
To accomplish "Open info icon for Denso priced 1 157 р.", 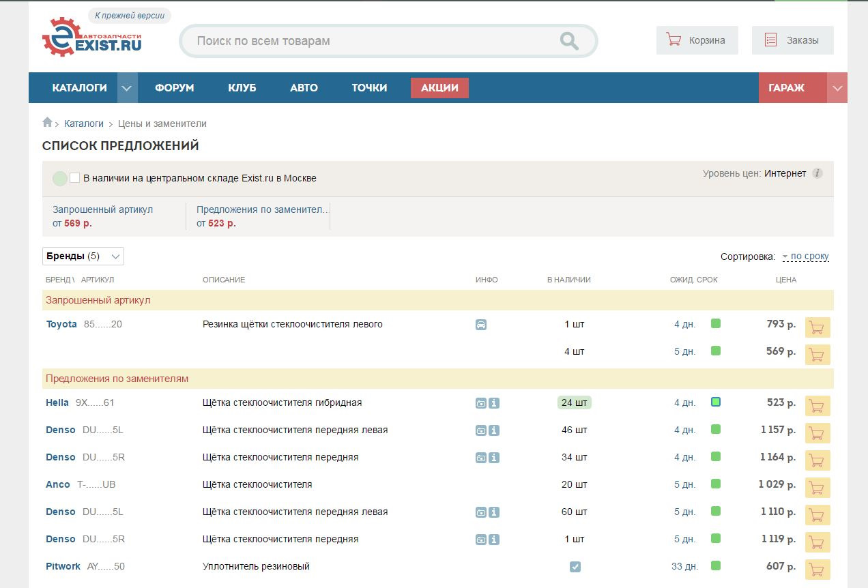I will [x=494, y=430].
